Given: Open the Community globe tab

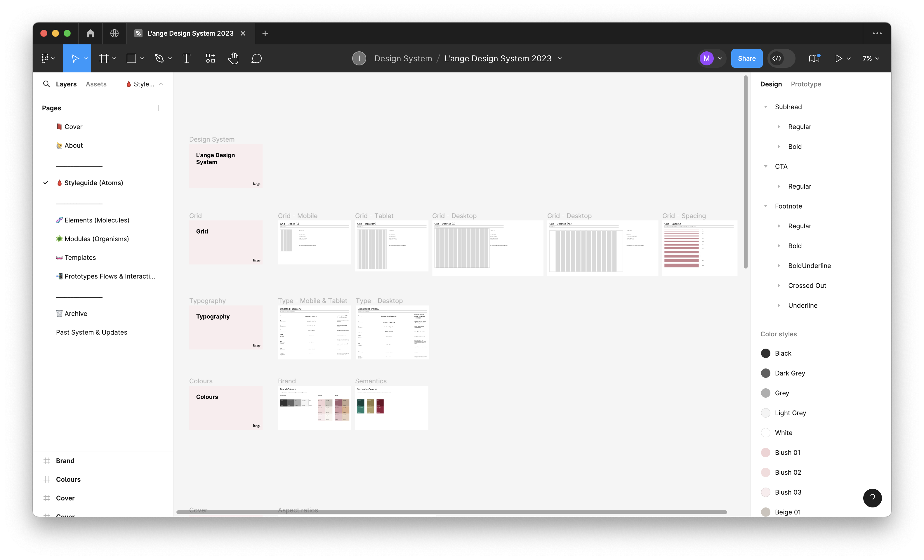Looking at the screenshot, I should click(114, 33).
